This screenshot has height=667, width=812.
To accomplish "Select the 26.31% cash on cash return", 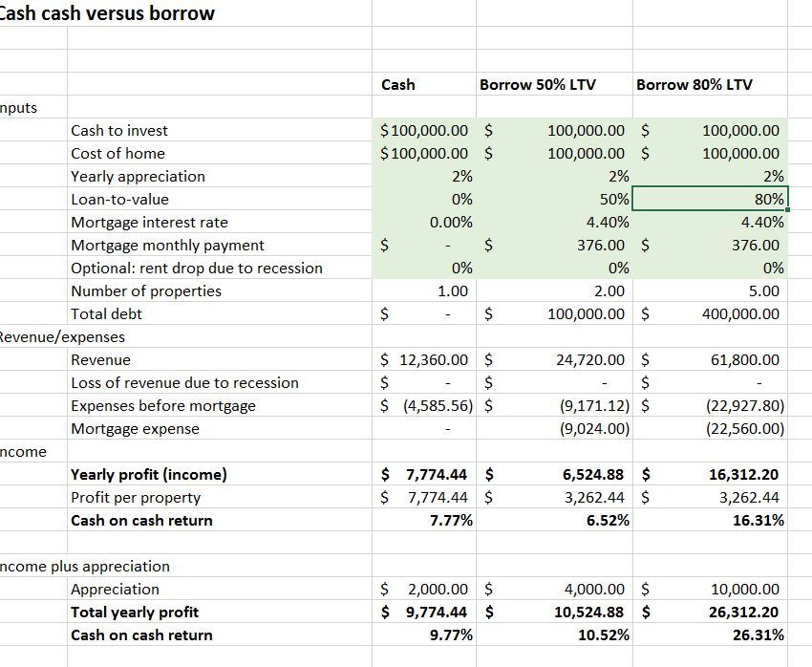I will (x=710, y=635).
